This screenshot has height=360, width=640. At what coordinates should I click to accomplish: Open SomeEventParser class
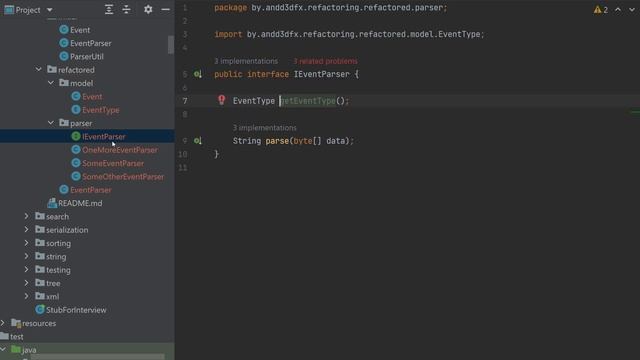click(x=113, y=163)
